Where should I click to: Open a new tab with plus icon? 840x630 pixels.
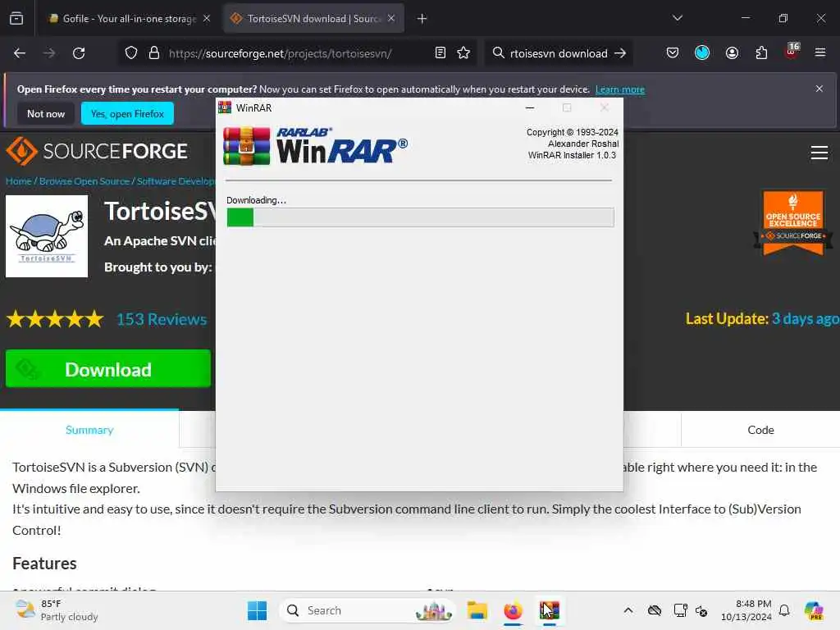[x=422, y=19]
